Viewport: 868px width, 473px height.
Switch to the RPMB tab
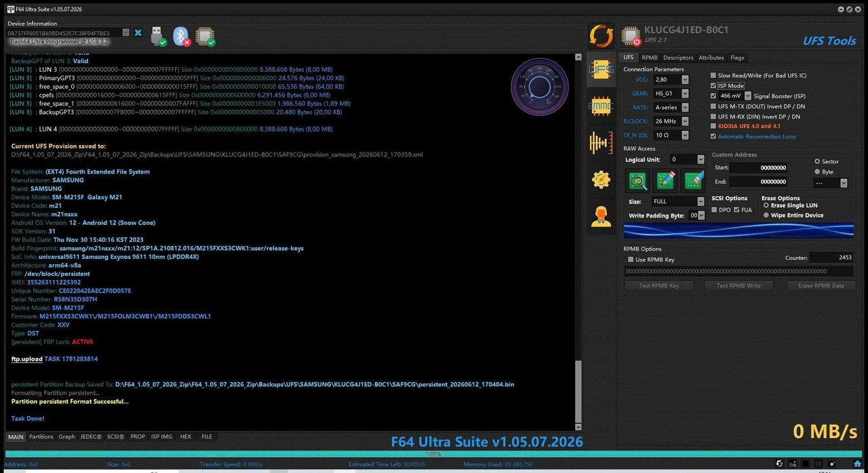(650, 58)
